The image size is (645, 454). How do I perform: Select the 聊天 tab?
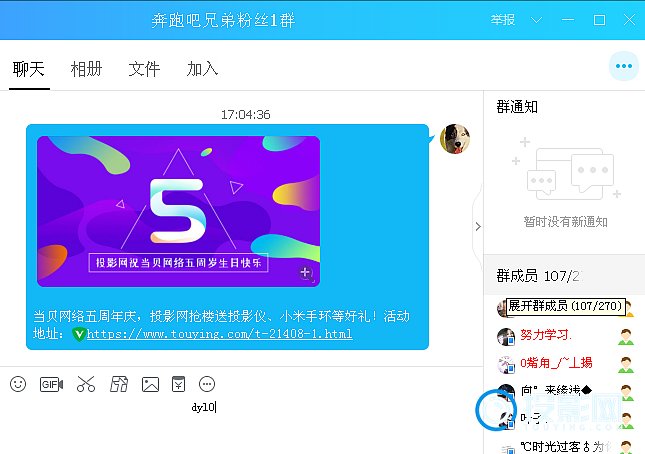[29, 69]
